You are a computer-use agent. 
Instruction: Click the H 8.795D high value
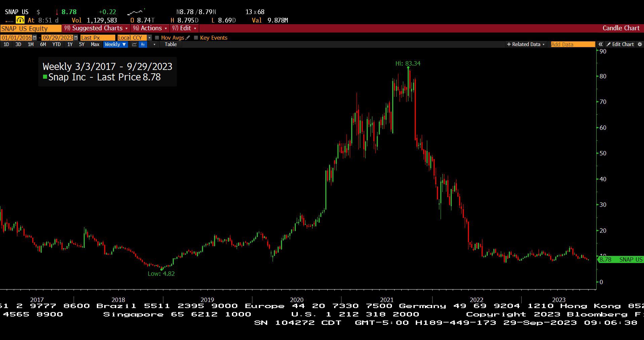(x=185, y=21)
